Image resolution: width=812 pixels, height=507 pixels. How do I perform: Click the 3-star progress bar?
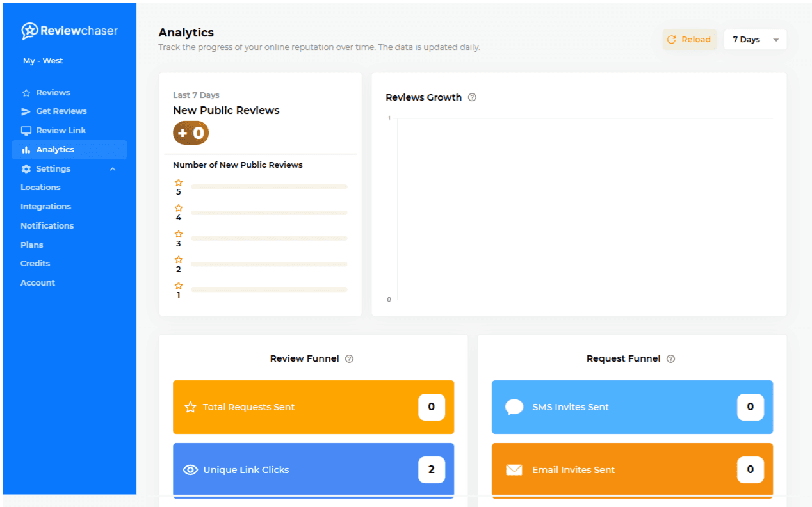click(269, 238)
